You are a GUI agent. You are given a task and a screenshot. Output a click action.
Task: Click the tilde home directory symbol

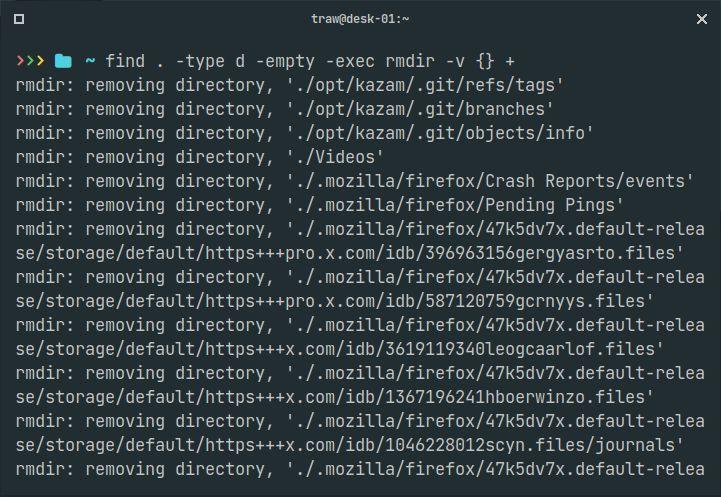(x=89, y=61)
